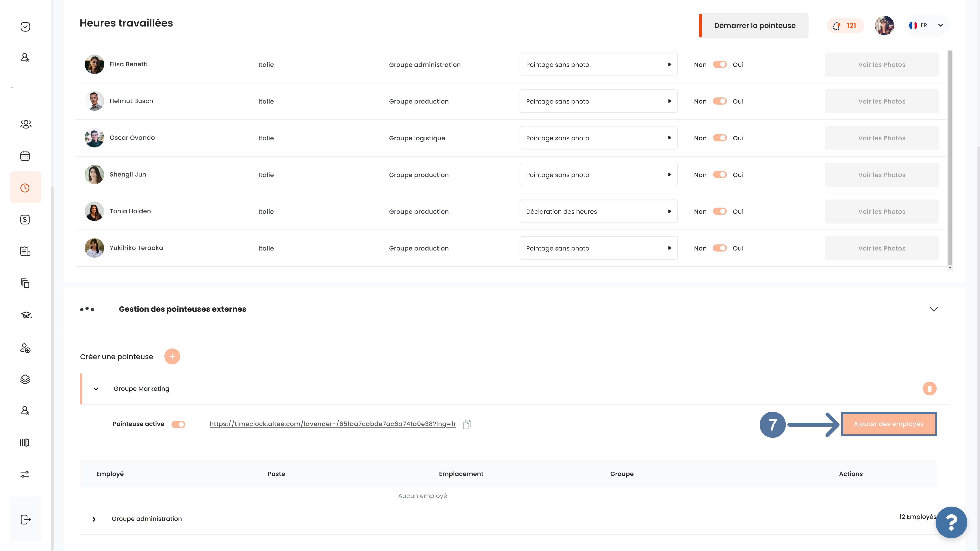Click Voir les Photos for Yukihiko Teraoka
This screenshot has width=980, height=551.
[x=882, y=248]
